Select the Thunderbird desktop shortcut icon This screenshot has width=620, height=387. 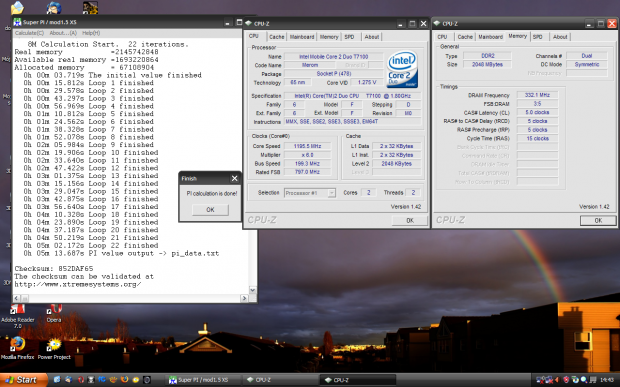(x=54, y=8)
